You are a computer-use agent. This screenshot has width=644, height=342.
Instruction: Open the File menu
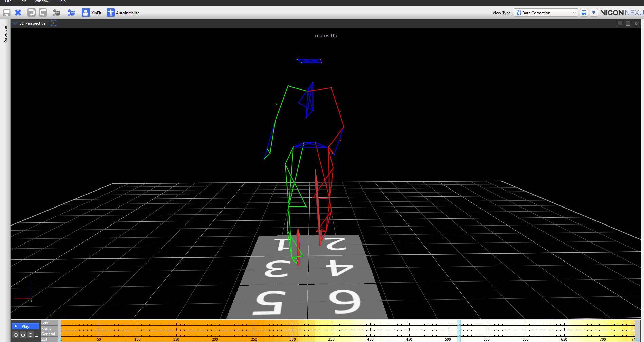pos(8,2)
